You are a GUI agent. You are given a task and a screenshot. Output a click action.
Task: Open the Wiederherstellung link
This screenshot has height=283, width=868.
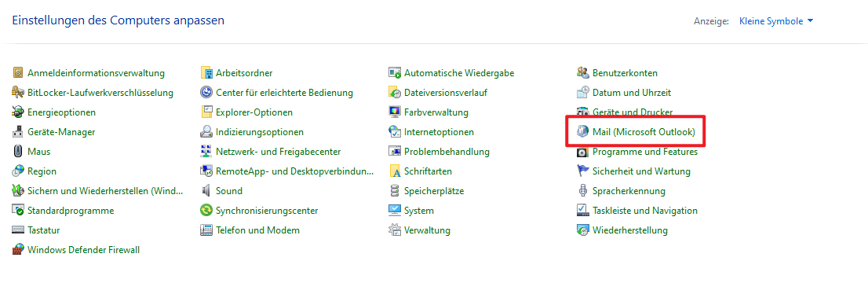(630, 230)
